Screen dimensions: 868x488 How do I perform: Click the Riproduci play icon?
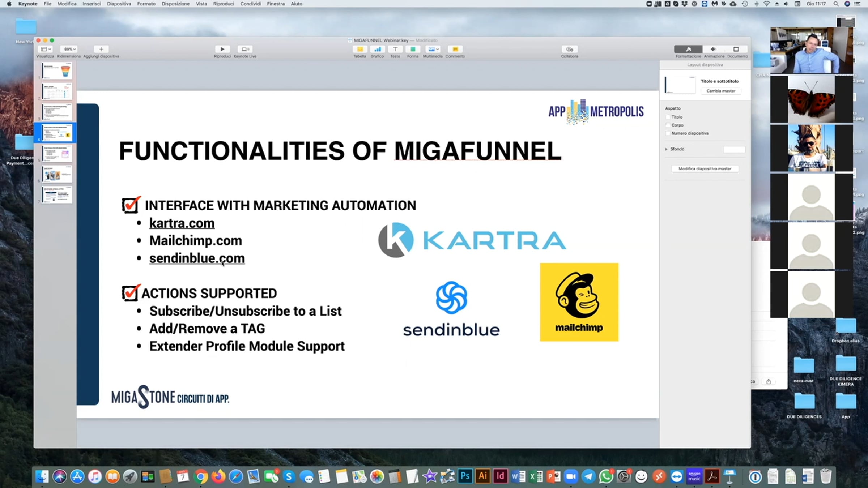point(222,49)
